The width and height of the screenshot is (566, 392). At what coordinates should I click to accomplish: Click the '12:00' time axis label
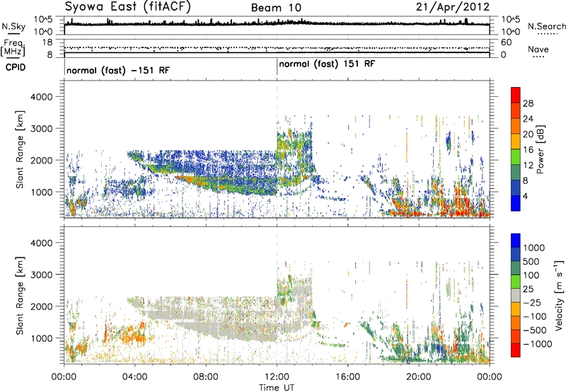click(x=277, y=377)
